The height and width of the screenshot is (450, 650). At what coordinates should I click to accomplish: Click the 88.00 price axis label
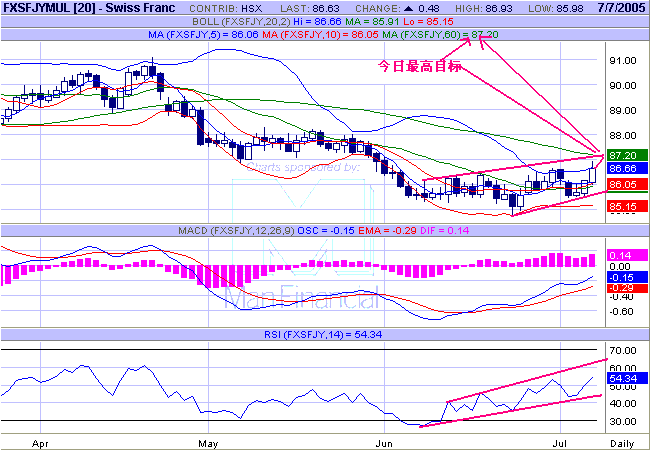tap(622, 135)
